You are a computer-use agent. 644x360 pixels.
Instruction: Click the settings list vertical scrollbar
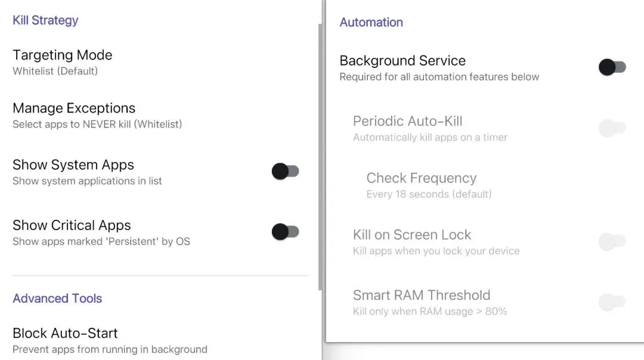click(x=320, y=156)
